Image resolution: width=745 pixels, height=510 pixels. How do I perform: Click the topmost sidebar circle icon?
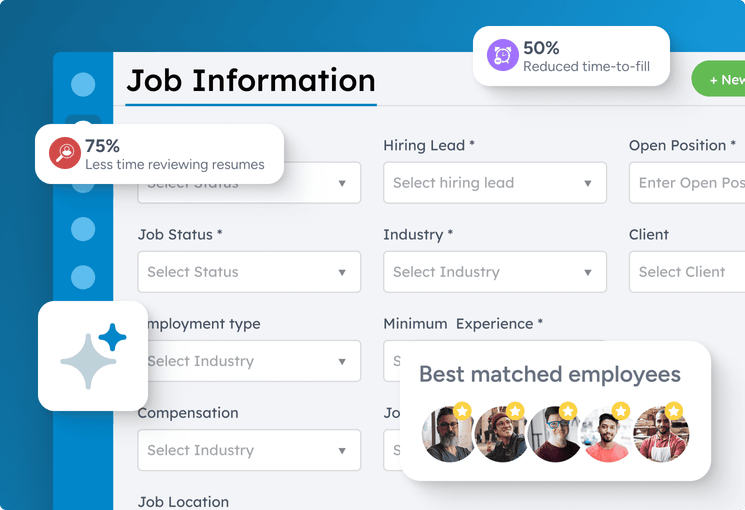tap(84, 84)
